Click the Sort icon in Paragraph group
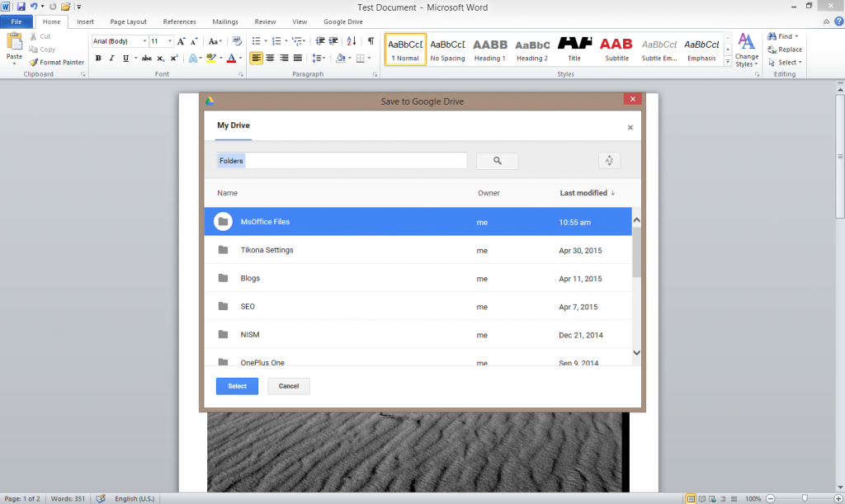 (x=352, y=41)
